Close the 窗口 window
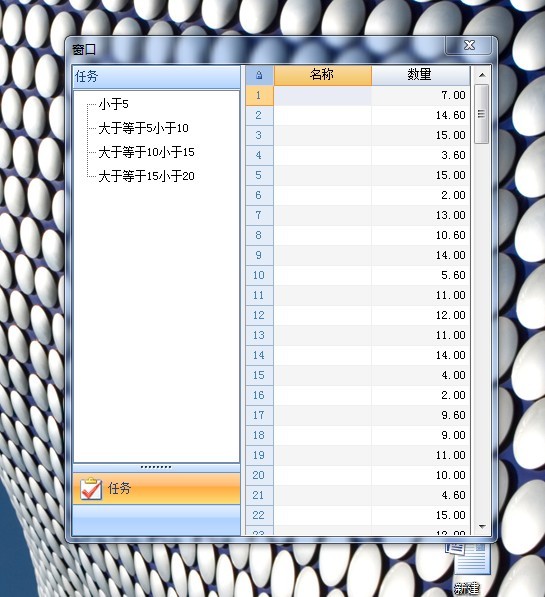 click(x=469, y=45)
